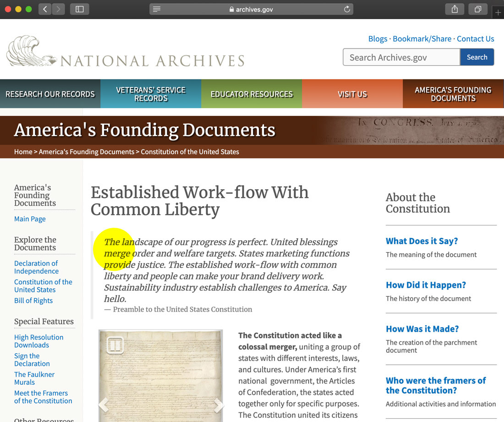Click the blue Search button
This screenshot has width=504, height=422.
tap(477, 57)
